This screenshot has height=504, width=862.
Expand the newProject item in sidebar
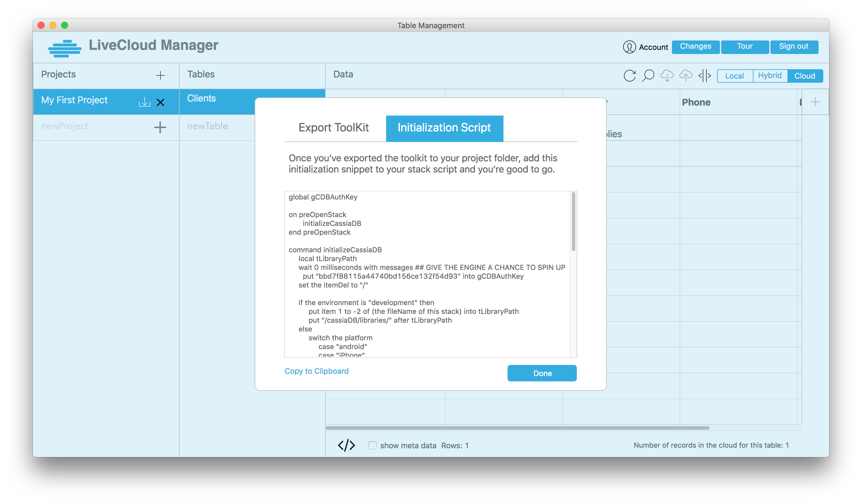160,126
